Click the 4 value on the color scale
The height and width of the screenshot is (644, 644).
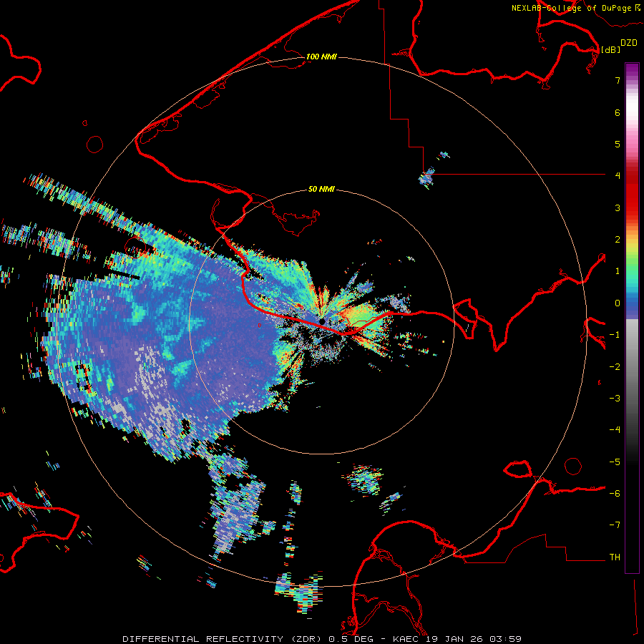[618, 176]
